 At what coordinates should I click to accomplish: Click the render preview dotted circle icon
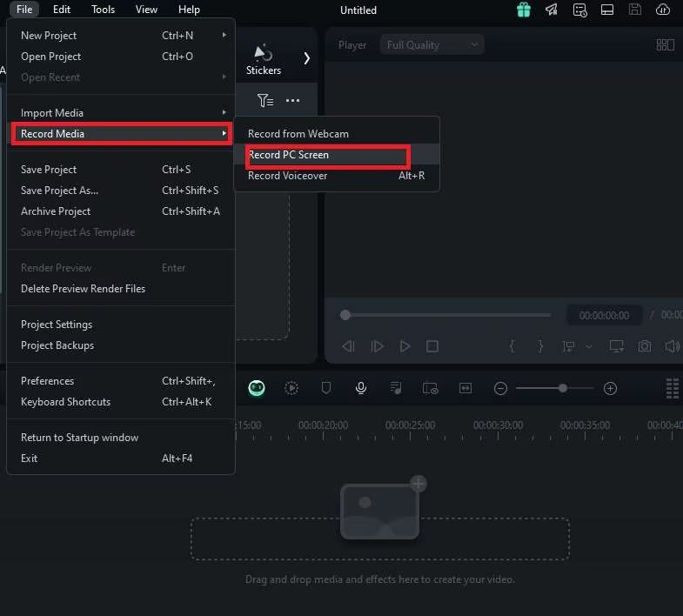point(291,388)
